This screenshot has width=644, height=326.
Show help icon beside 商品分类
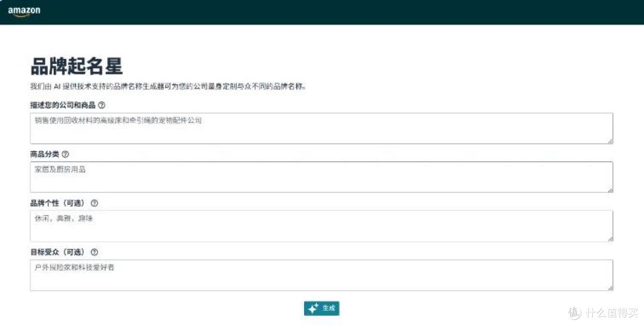pos(66,154)
